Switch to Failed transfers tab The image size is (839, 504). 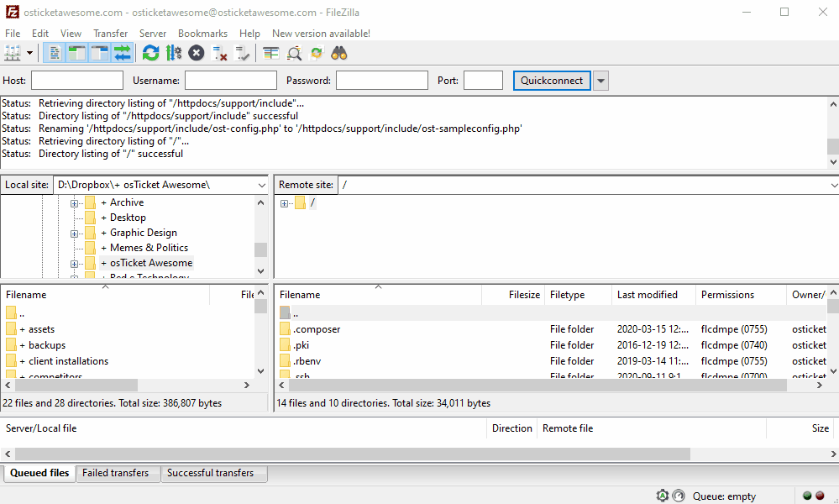pyautogui.click(x=116, y=473)
